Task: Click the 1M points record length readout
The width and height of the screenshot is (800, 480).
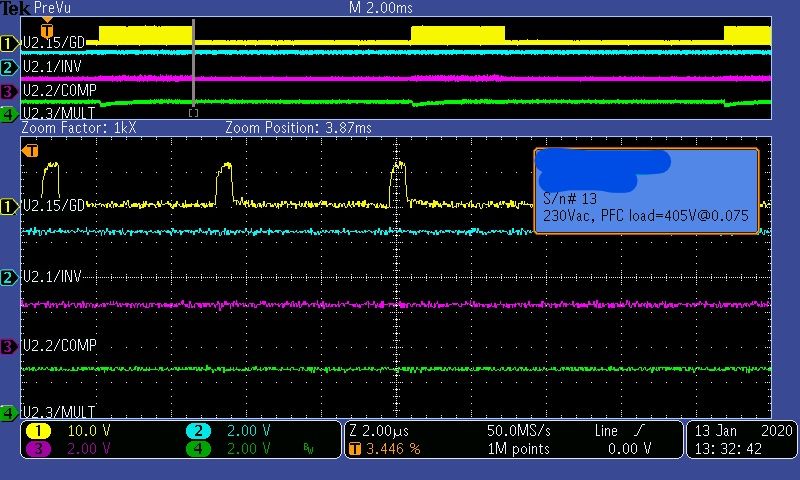Action: (519, 449)
